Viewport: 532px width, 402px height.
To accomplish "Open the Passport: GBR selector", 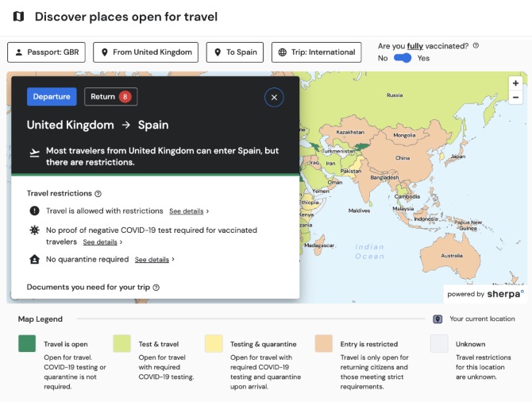I will 46,52.
